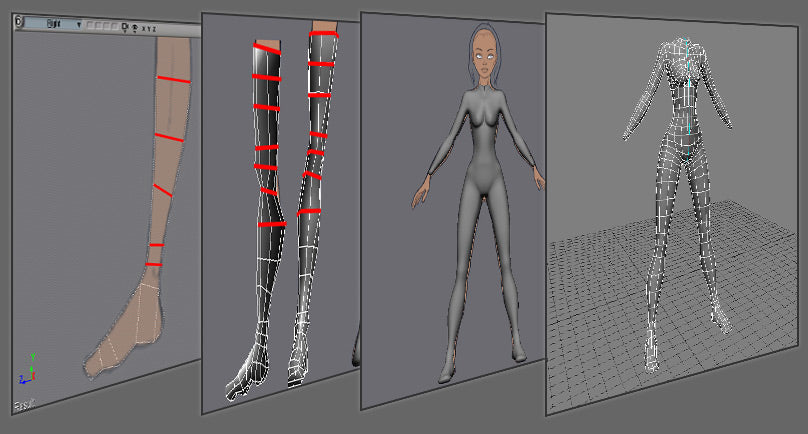Open the camera icon menu

125,27
